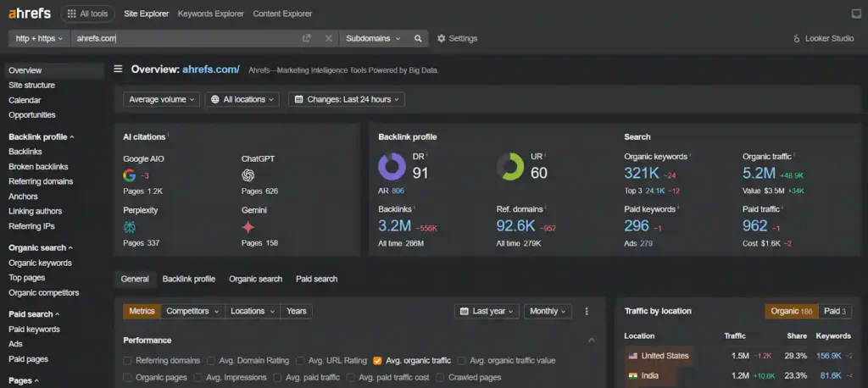This screenshot has width=868, height=388.
Task: Click the AI citations info icon
Action: tap(169, 135)
